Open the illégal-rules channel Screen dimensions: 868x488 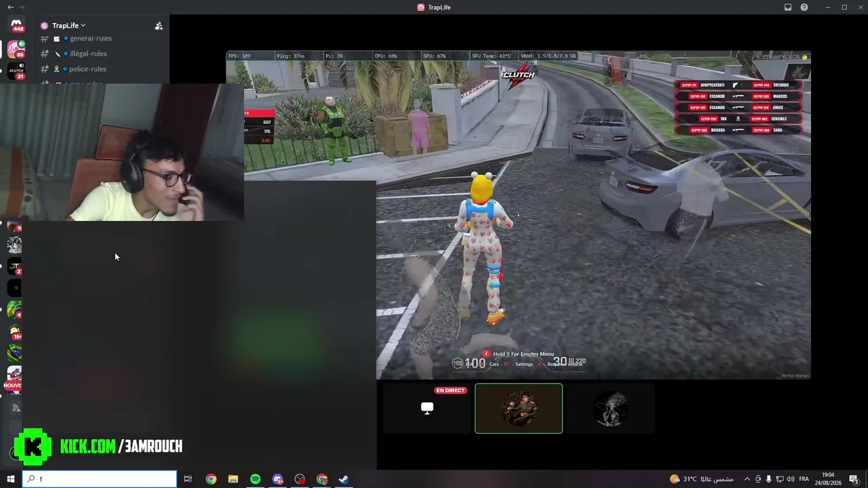coord(88,54)
